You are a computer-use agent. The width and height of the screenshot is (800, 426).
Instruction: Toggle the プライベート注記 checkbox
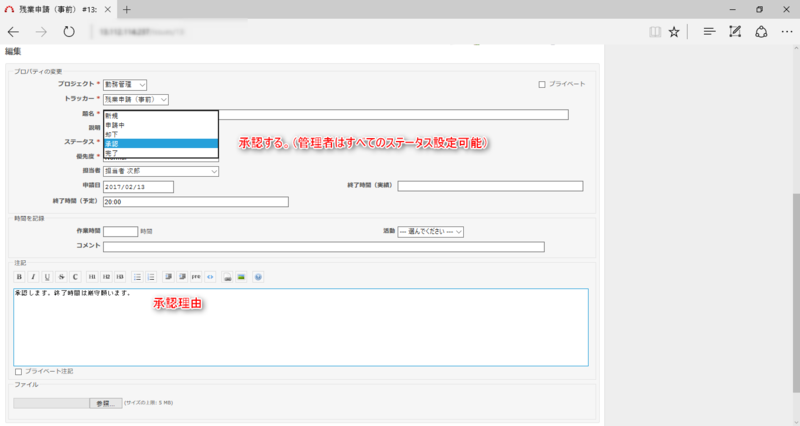[18, 372]
